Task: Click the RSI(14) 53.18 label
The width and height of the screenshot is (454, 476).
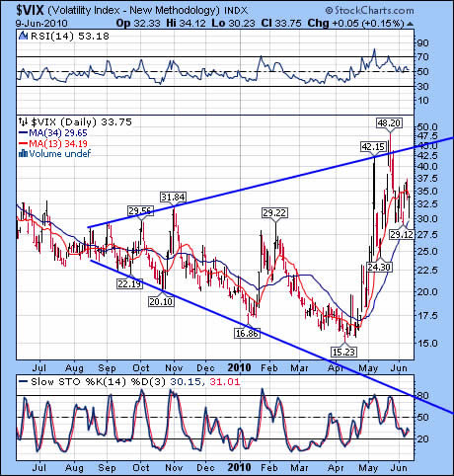Action: coord(69,36)
